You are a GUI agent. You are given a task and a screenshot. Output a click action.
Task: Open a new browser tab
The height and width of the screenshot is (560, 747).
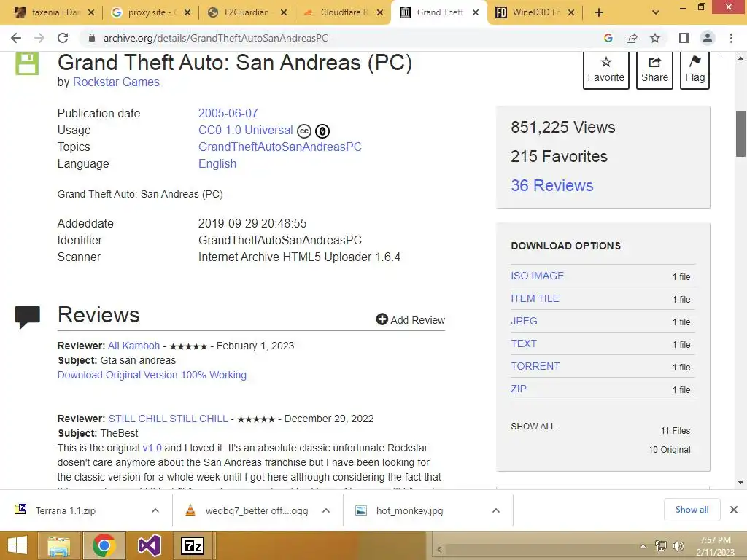click(599, 12)
